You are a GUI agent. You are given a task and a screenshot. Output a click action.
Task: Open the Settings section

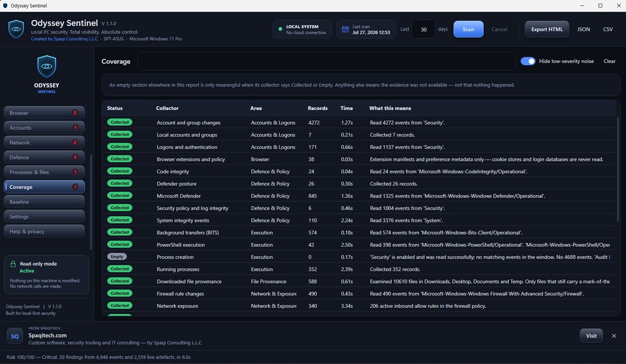(44, 217)
